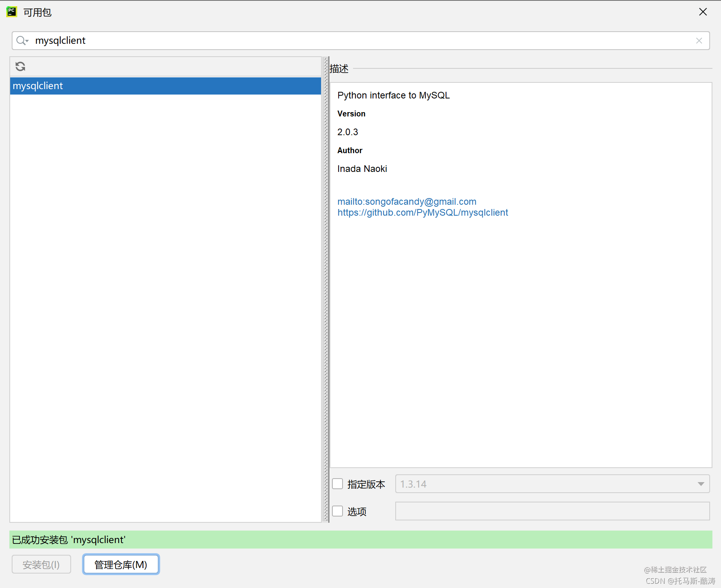Image resolution: width=721 pixels, height=588 pixels.
Task: Refresh the available packages list
Action: pos(20,66)
